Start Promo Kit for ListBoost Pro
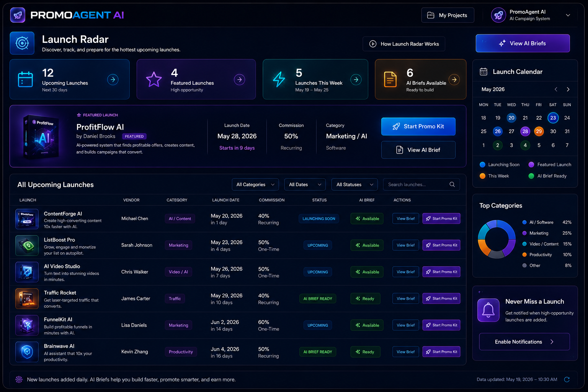Image resolution: width=588 pixels, height=392 pixels. point(441,245)
